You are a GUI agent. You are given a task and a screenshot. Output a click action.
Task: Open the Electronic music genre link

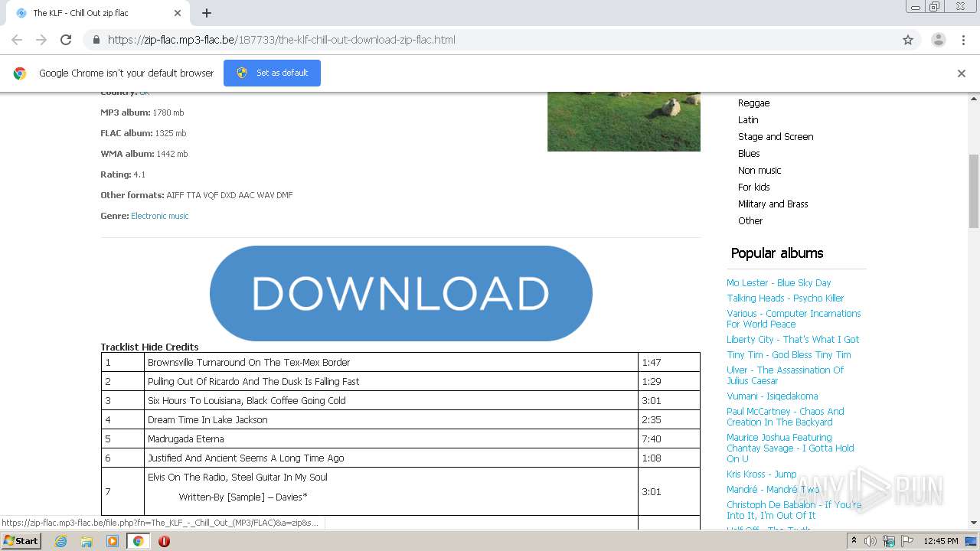(x=159, y=216)
